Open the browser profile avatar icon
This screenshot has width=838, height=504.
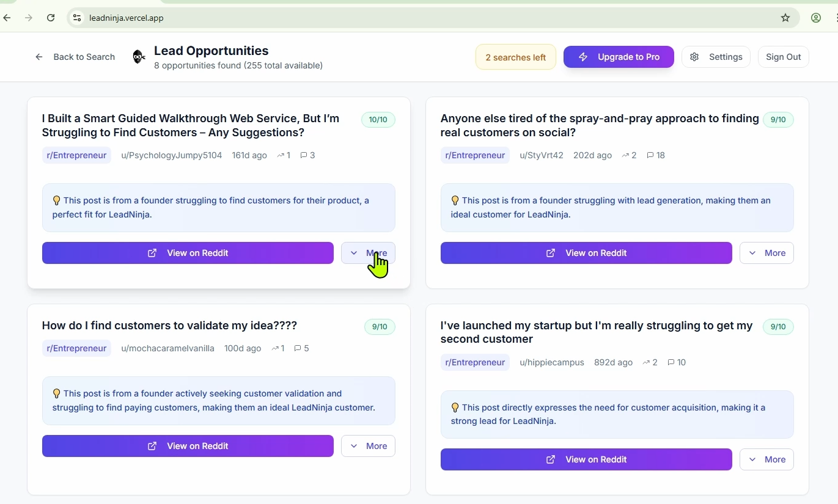(816, 18)
